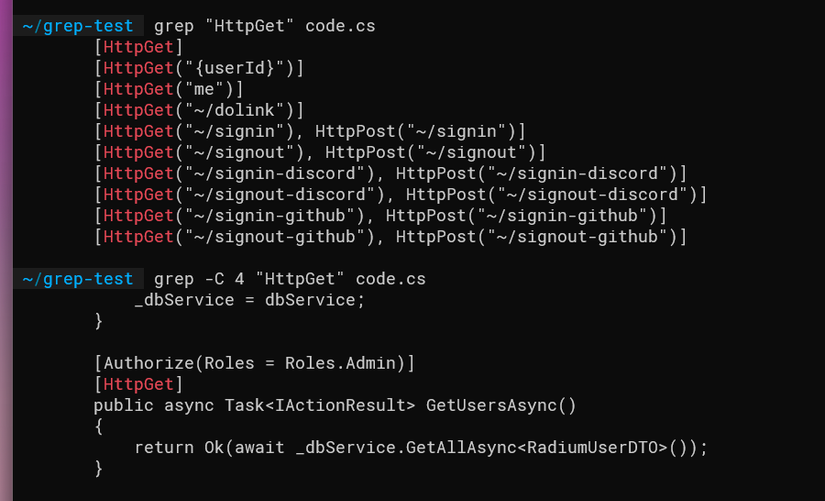The width and height of the screenshot is (825, 501).
Task: Click HttpPost("~/signout") in the output
Action: coord(431,152)
